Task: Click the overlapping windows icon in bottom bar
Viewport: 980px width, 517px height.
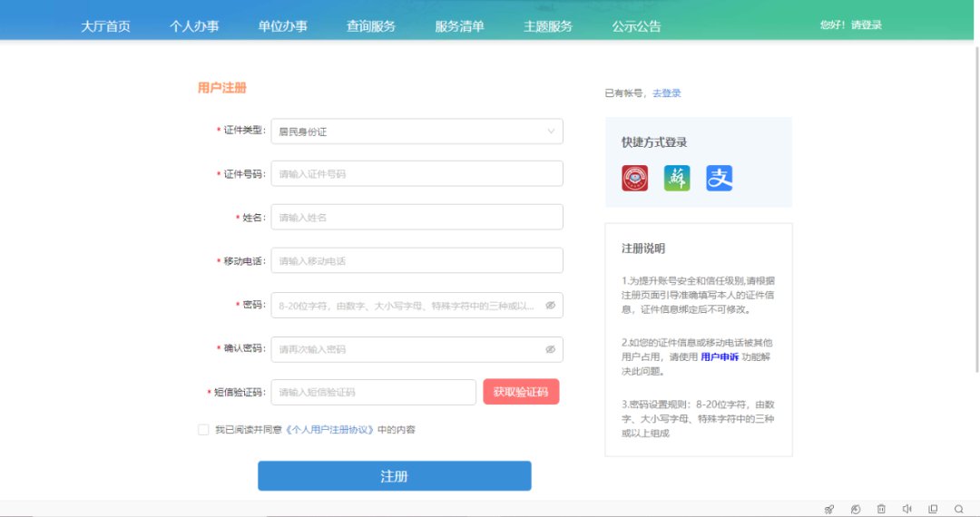Action: [933, 510]
